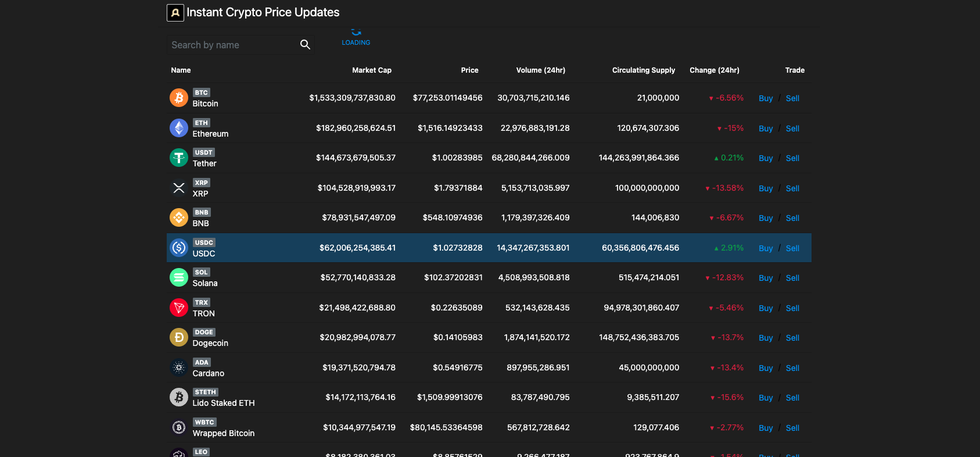Click Bitcoin market cap $1,533,309,737,830.80
The height and width of the screenshot is (457, 980).
[x=352, y=98]
